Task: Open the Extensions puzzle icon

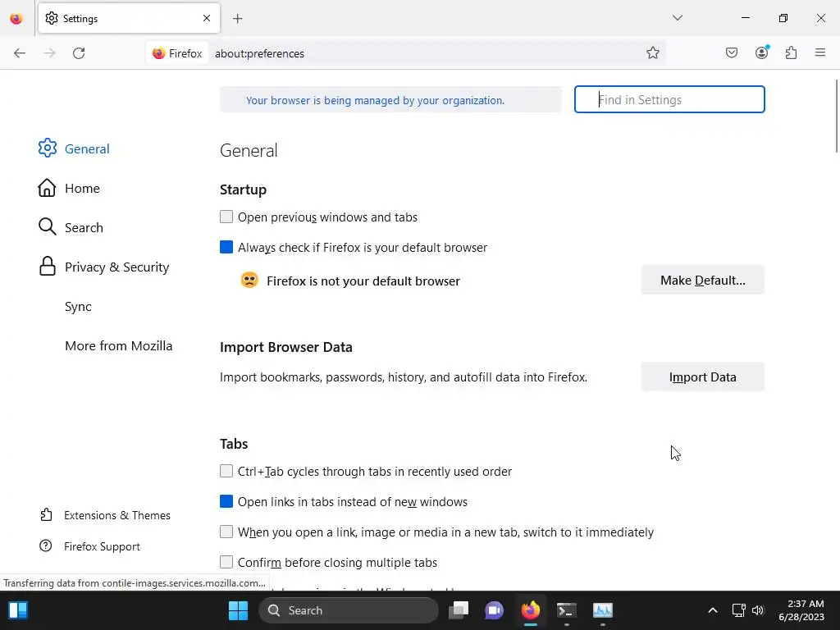Action: pyautogui.click(x=791, y=53)
